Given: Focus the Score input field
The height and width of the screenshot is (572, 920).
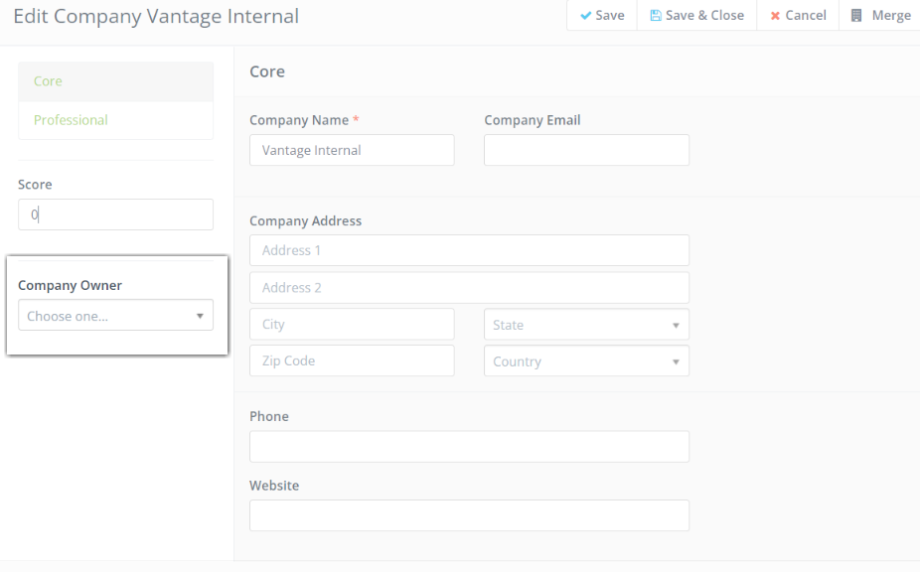Looking at the screenshot, I should point(116,215).
